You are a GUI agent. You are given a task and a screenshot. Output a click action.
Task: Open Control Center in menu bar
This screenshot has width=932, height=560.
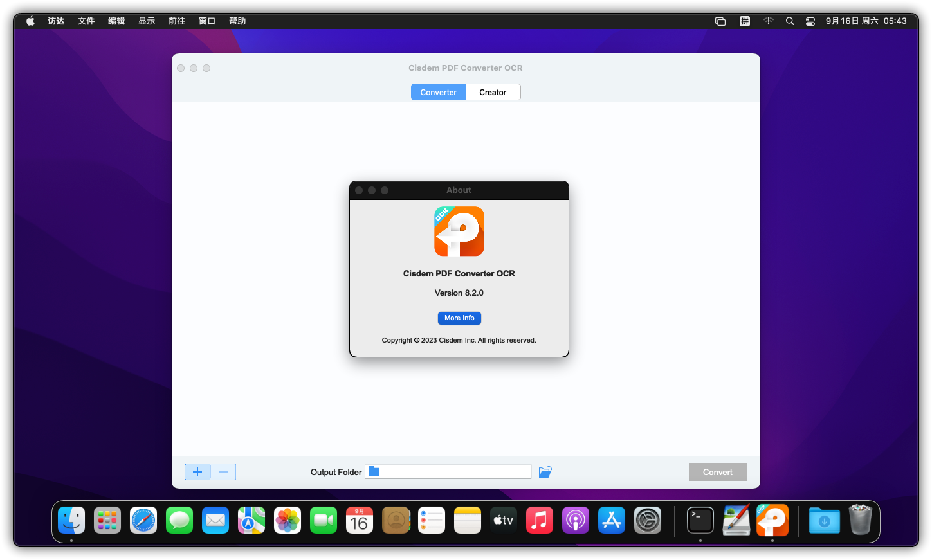point(810,21)
